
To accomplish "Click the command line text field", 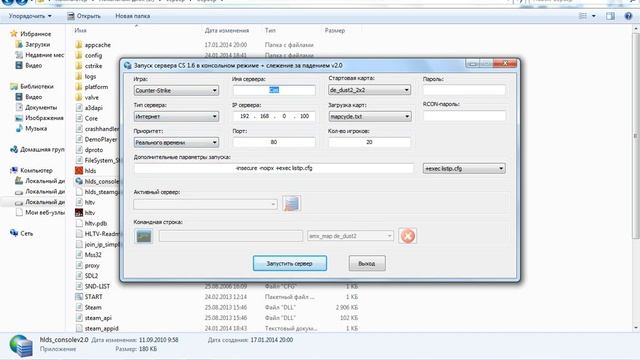I will (x=231, y=236).
